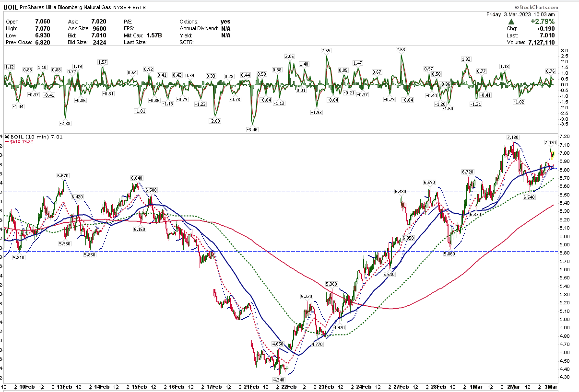Click the "6.670" price label on chart
The height and width of the screenshot is (392, 579).
tap(63, 176)
